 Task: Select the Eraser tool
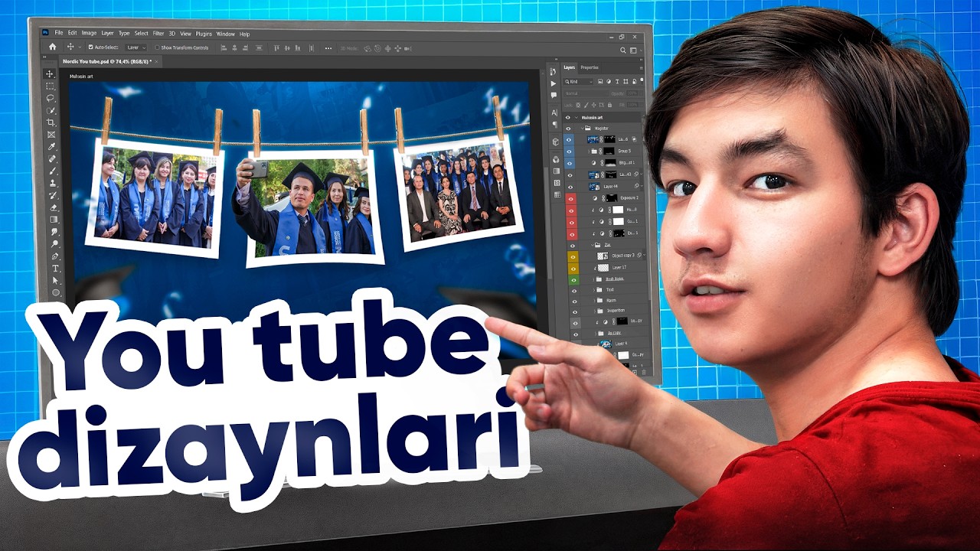[54, 207]
